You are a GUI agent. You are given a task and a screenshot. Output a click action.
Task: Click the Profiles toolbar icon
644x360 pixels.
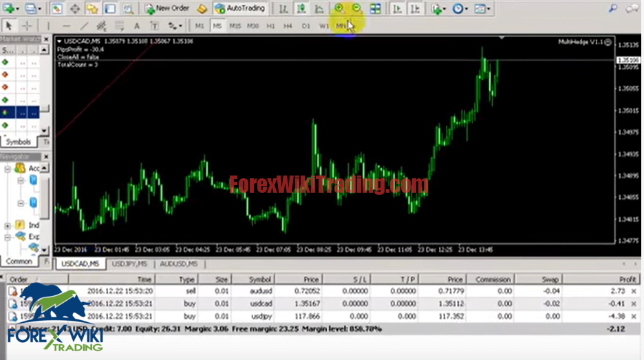(x=30, y=8)
